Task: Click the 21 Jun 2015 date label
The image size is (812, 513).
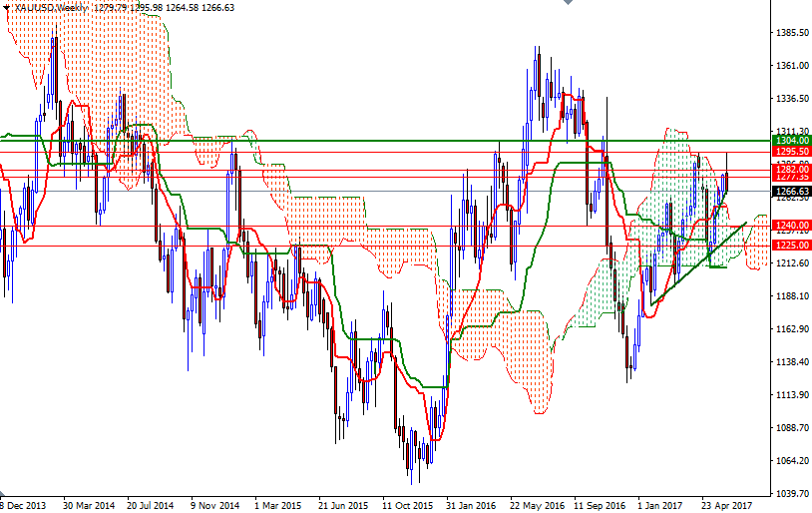Action: (x=345, y=505)
